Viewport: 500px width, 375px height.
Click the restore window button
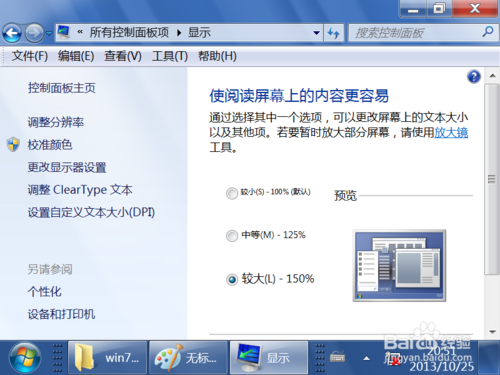439,9
